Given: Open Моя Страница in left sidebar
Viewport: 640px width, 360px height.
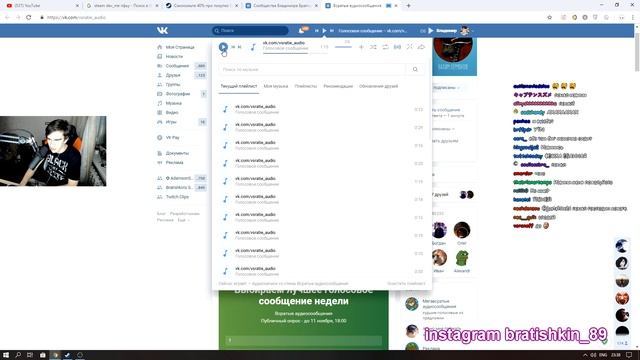Looking at the screenshot, I should [180, 47].
